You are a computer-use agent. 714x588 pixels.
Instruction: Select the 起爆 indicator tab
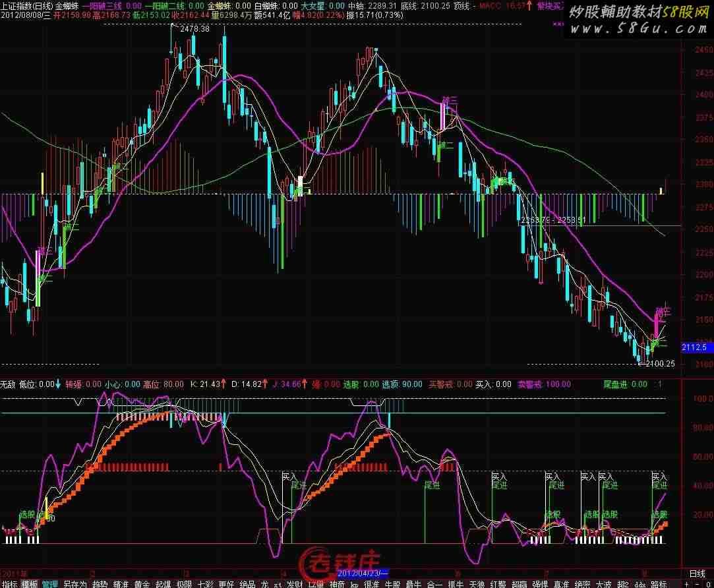(163, 584)
